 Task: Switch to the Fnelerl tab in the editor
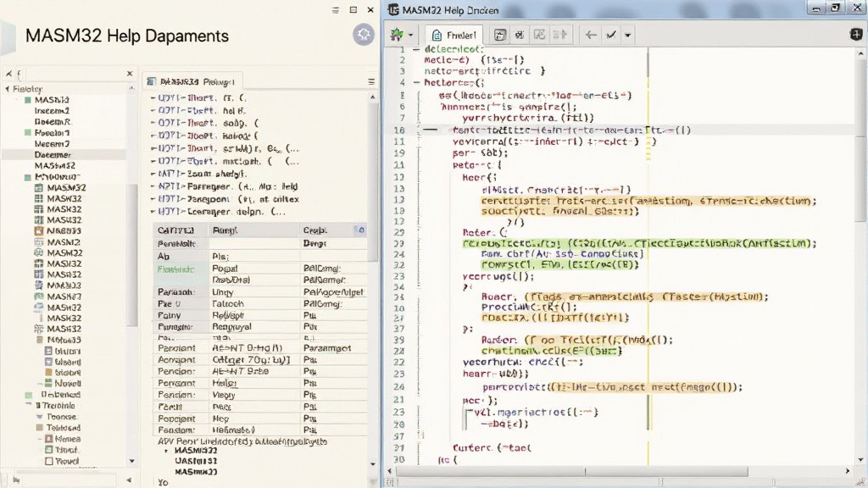click(454, 36)
